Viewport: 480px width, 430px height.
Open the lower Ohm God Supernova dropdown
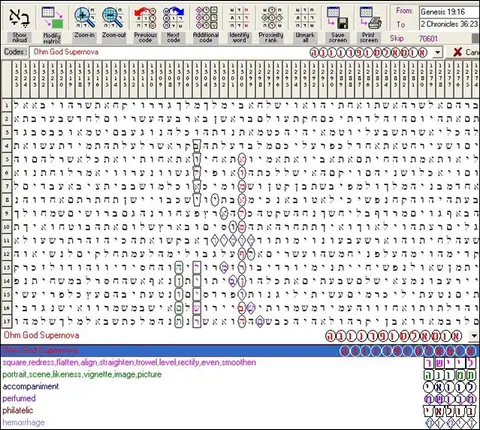click(474, 336)
